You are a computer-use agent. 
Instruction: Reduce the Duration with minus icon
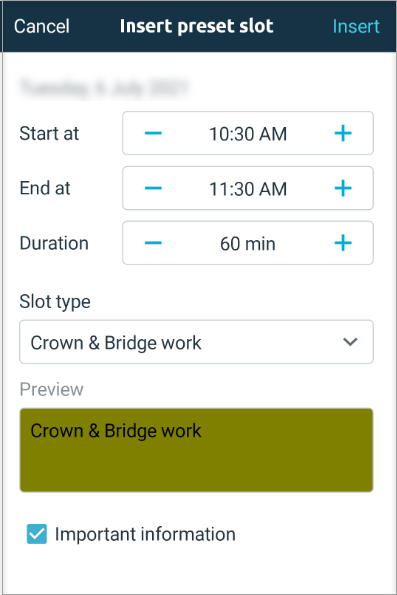click(153, 243)
